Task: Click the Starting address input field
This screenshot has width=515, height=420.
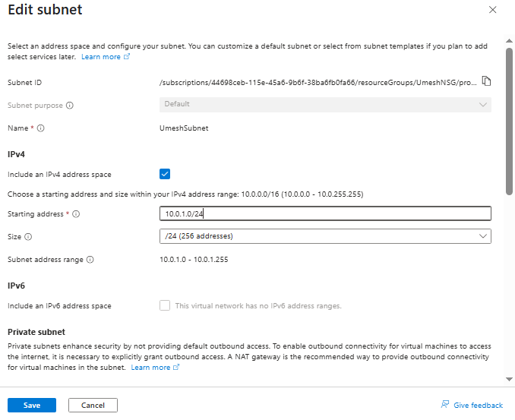Action: pos(325,213)
